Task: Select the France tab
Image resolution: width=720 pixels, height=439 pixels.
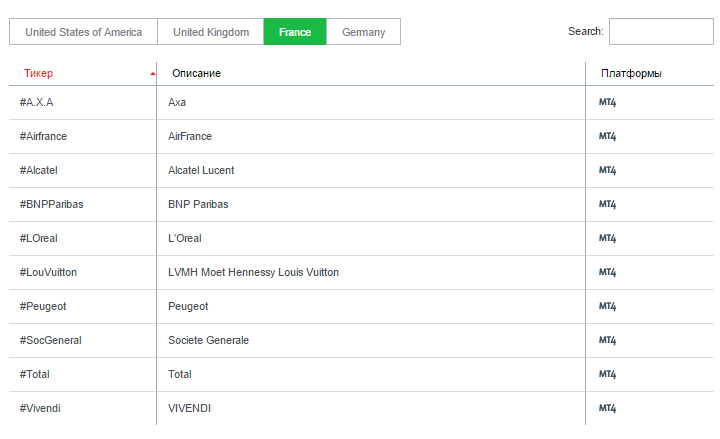Action: [295, 32]
